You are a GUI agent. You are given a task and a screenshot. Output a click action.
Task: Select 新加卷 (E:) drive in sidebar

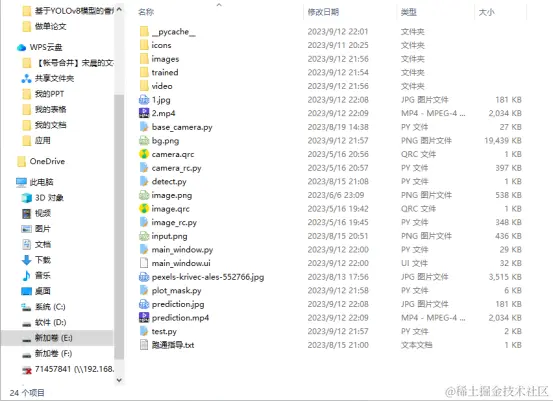coord(56,338)
